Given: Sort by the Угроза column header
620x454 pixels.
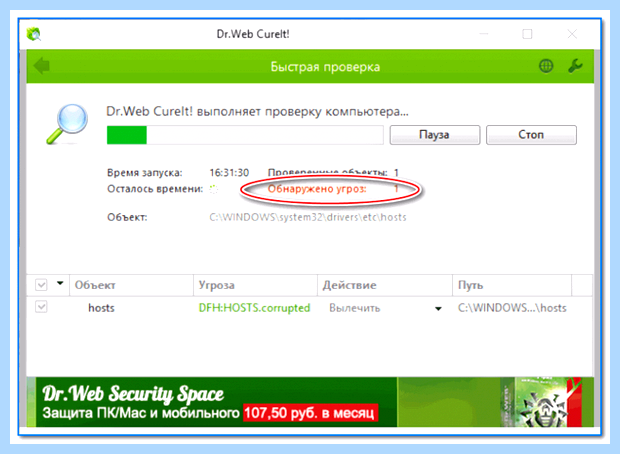Looking at the screenshot, I should click(x=255, y=285).
